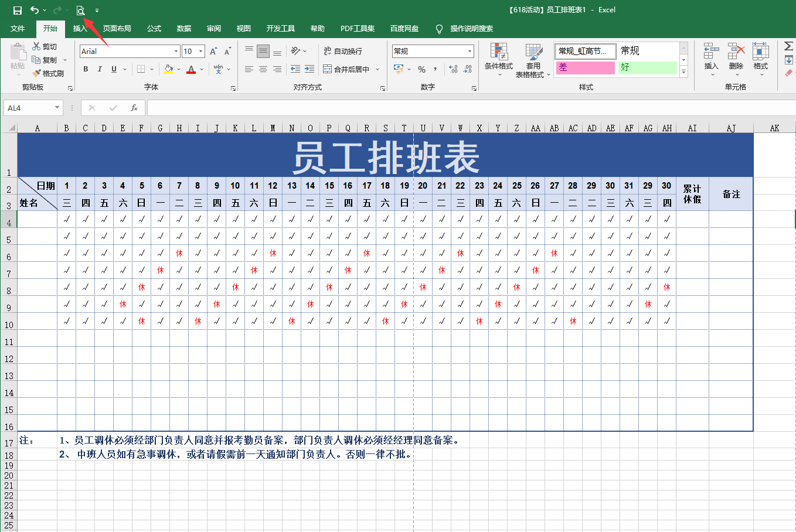
Task: Increase font size with the large A
Action: pyautogui.click(x=213, y=52)
